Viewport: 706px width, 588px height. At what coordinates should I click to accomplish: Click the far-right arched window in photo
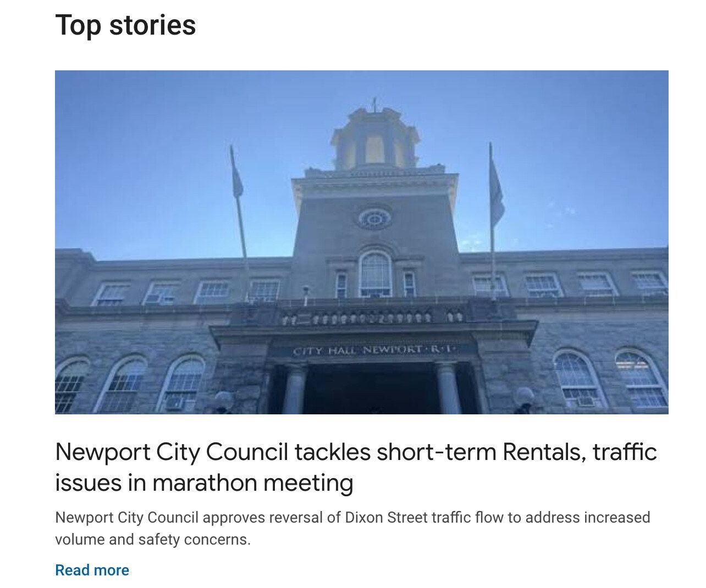coord(641,378)
